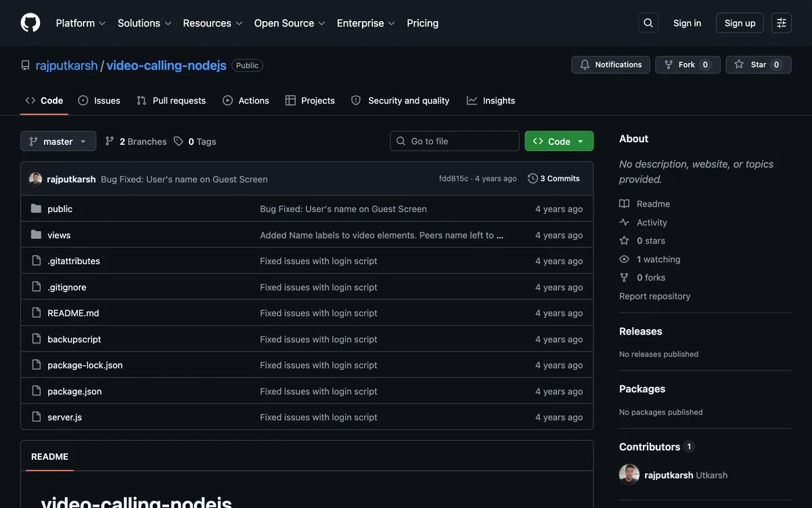Click the views folder icon

click(36, 235)
